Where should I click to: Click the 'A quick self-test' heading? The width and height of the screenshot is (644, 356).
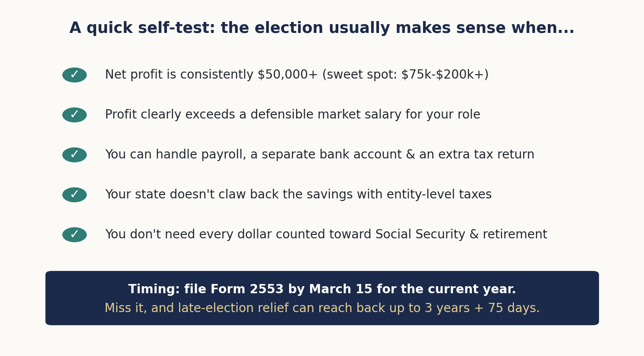tap(322, 29)
